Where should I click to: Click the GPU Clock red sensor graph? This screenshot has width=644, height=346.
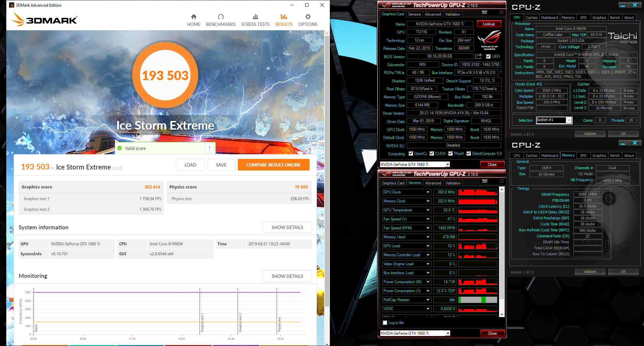[x=477, y=192]
